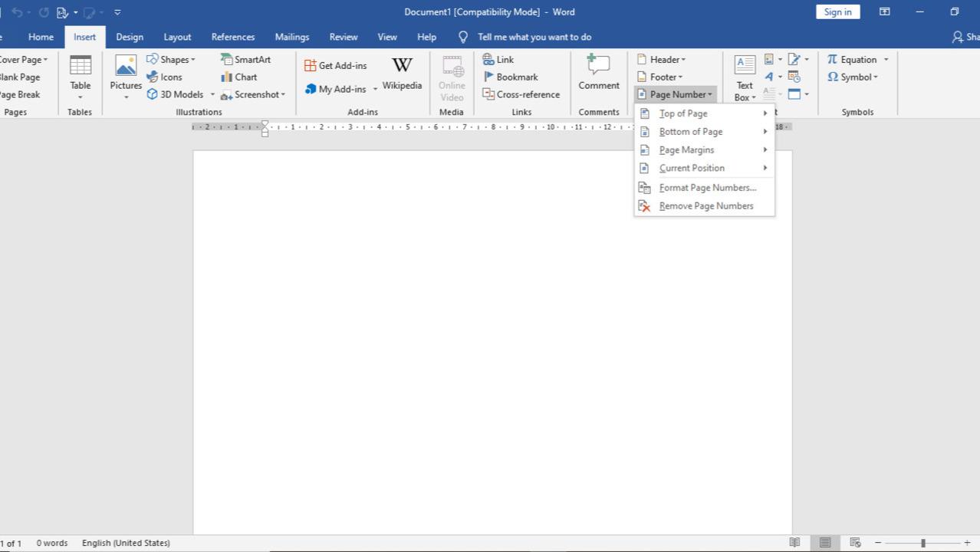The width and height of the screenshot is (980, 552).
Task: Switch to Print Layout view
Action: click(825, 543)
